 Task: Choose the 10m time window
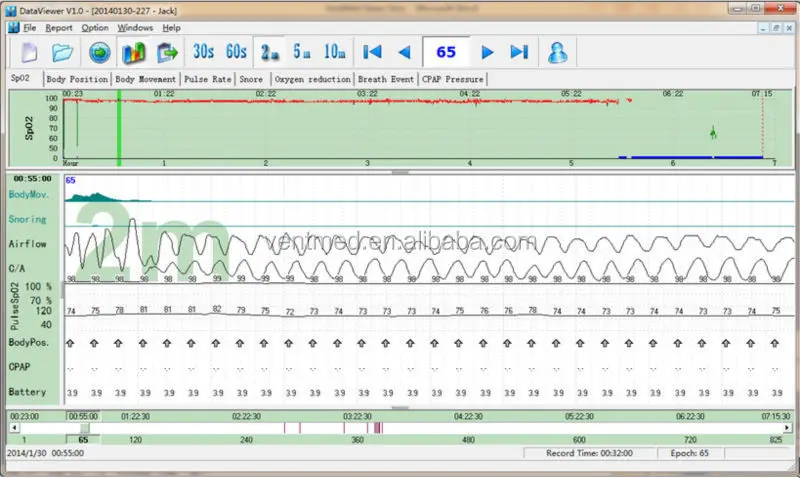coord(335,52)
